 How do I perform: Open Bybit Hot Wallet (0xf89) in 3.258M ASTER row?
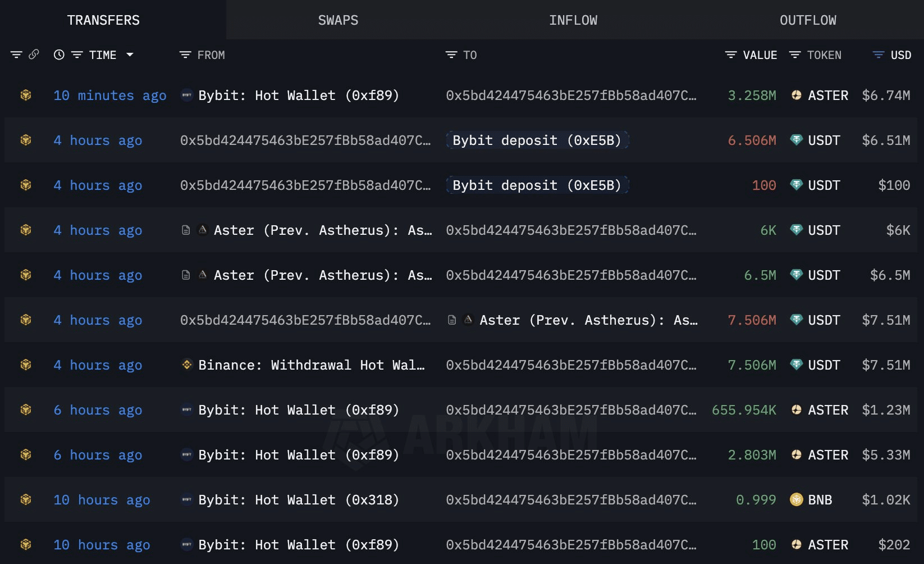tap(299, 95)
